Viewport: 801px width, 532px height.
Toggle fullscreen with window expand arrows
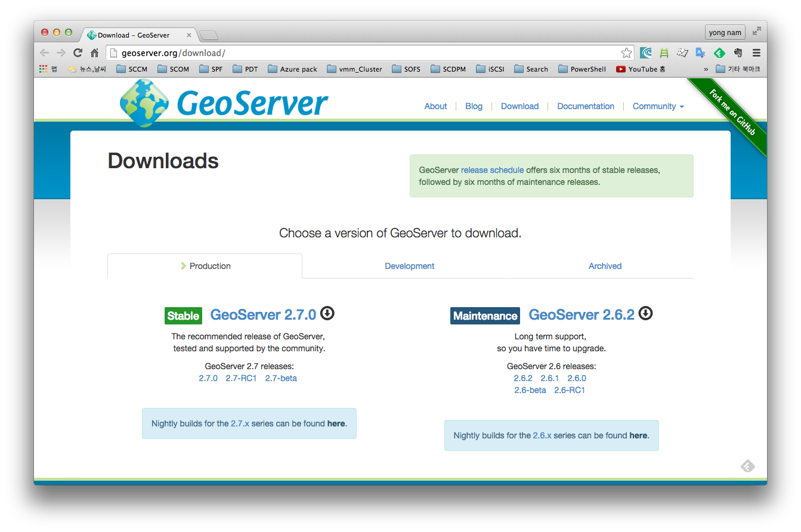(x=756, y=32)
